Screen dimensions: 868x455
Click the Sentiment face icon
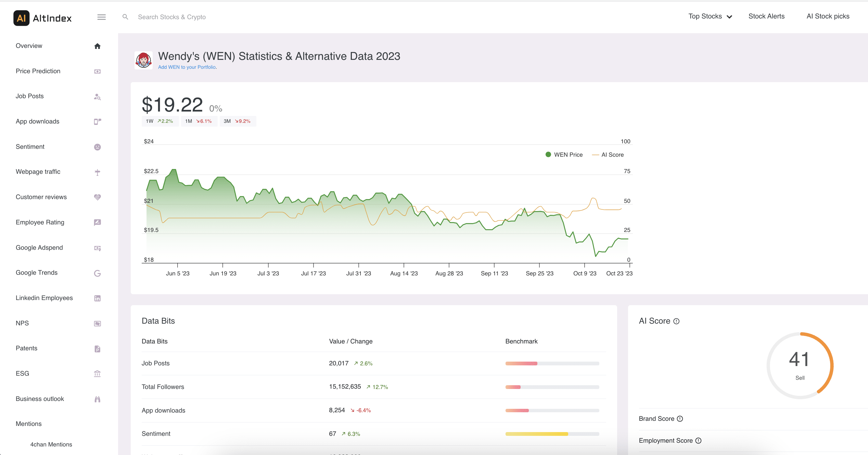click(x=98, y=147)
